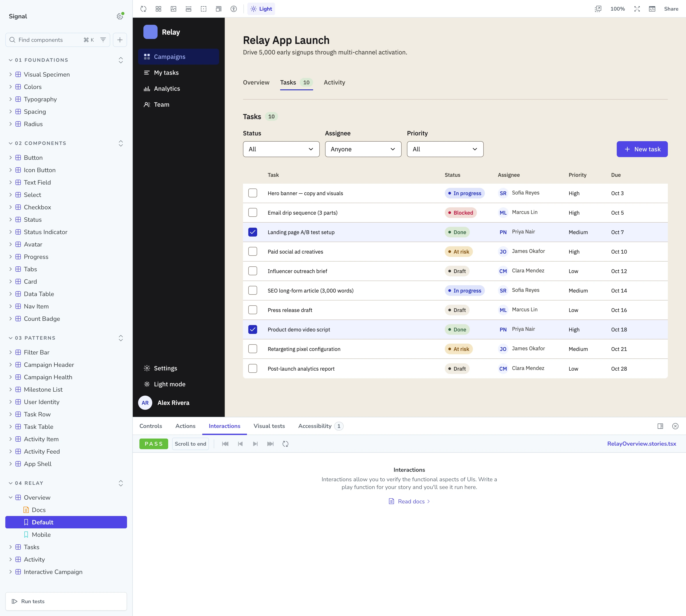Click the plus icon beside component search
686x616 pixels.
tap(120, 40)
